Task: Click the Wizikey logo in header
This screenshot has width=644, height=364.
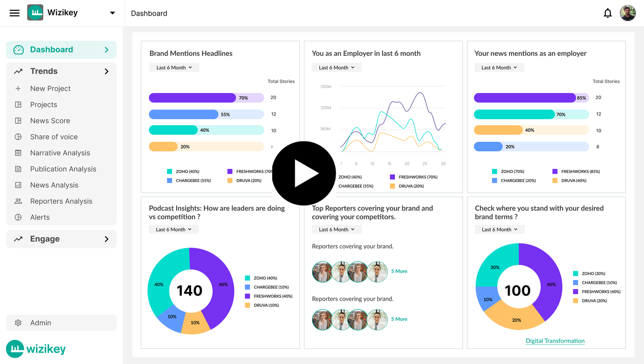Action: pyautogui.click(x=35, y=13)
